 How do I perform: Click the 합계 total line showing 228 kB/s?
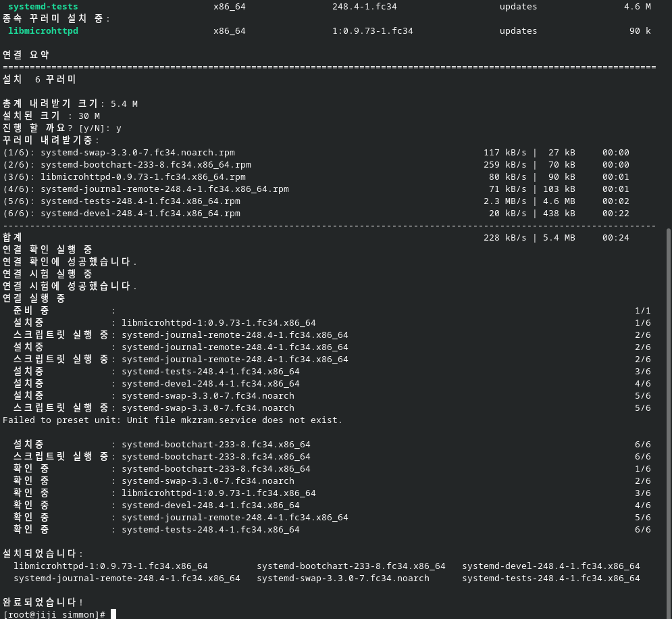pyautogui.click(x=316, y=237)
